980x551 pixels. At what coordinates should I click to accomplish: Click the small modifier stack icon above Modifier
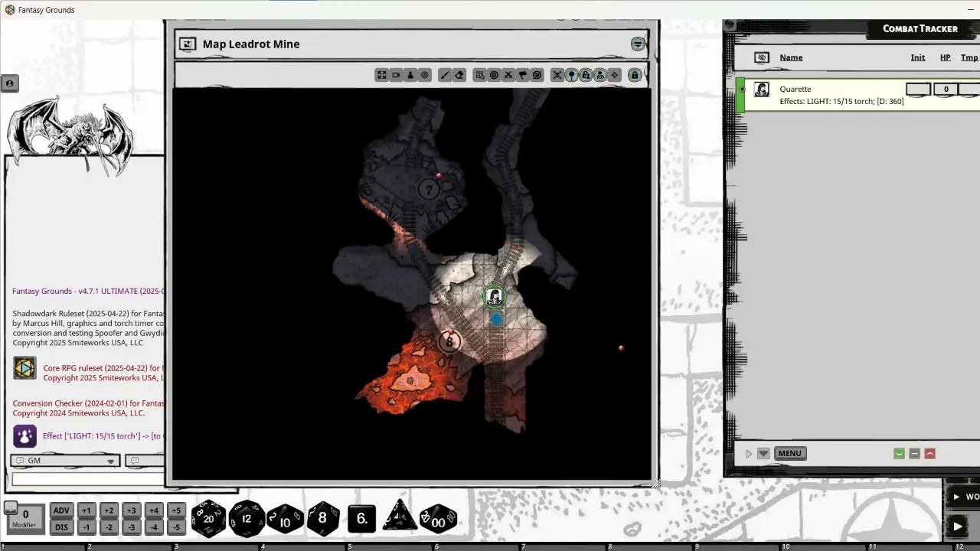[x=11, y=507]
